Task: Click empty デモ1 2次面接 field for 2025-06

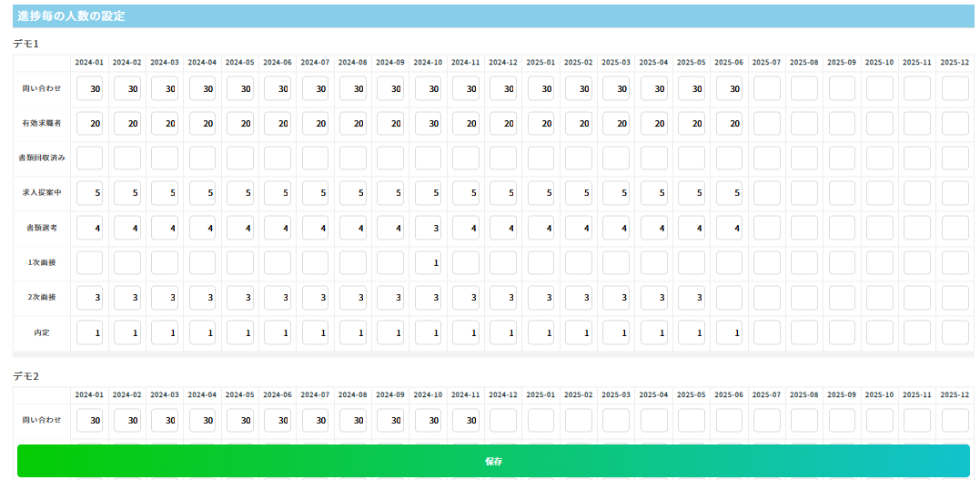Action: pyautogui.click(x=729, y=298)
